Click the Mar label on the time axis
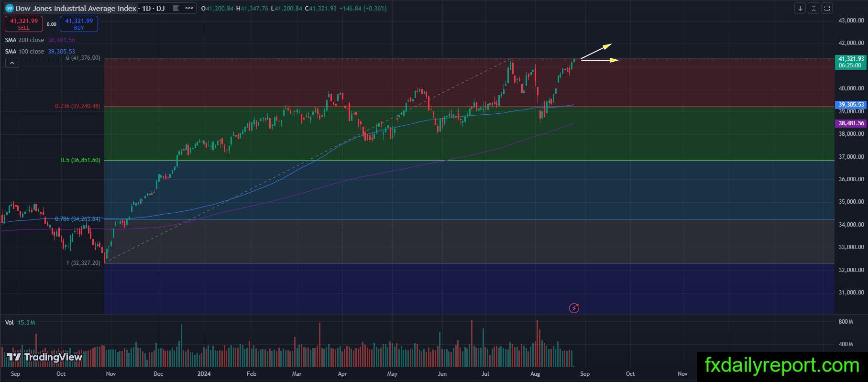The width and height of the screenshot is (868, 382). [x=297, y=374]
